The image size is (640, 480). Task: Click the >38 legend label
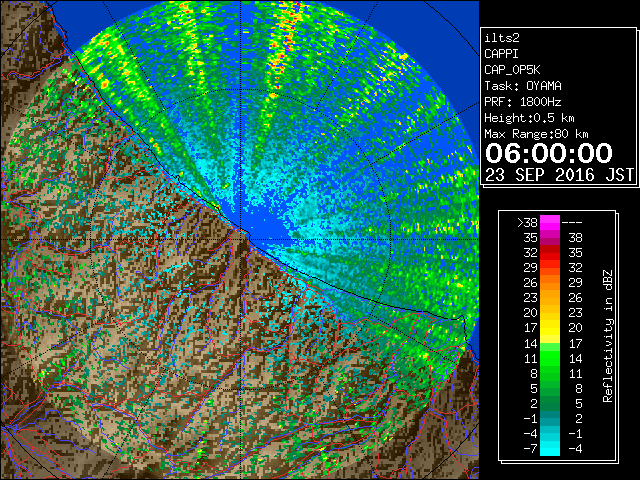pyautogui.click(x=527, y=222)
